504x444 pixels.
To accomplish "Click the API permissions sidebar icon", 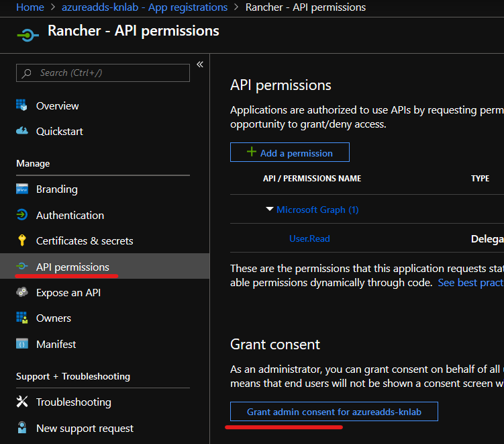I will [22, 266].
